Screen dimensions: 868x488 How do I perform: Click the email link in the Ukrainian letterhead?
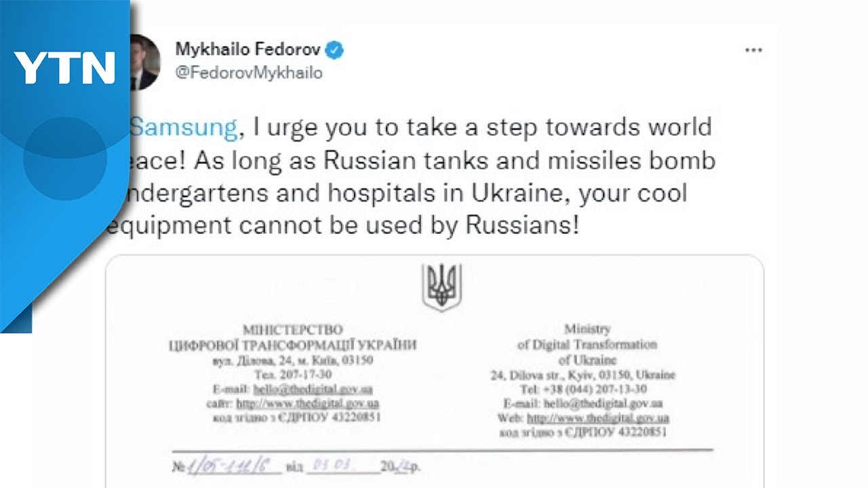(313, 390)
